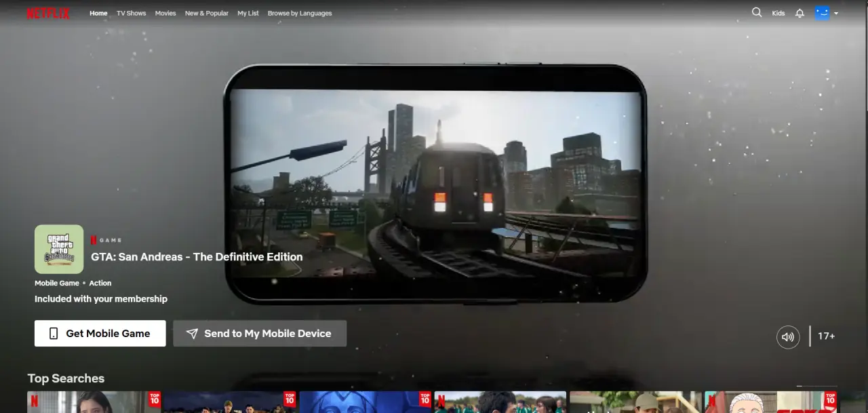The height and width of the screenshot is (413, 868).
Task: Click Send to My Mobile Device button
Action: click(260, 334)
